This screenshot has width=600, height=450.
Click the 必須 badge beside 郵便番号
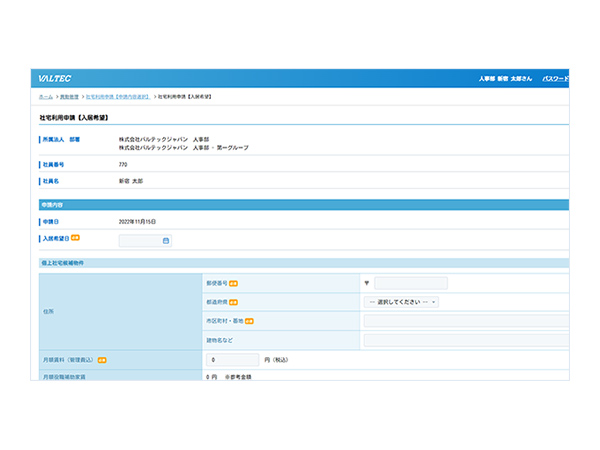click(x=233, y=283)
